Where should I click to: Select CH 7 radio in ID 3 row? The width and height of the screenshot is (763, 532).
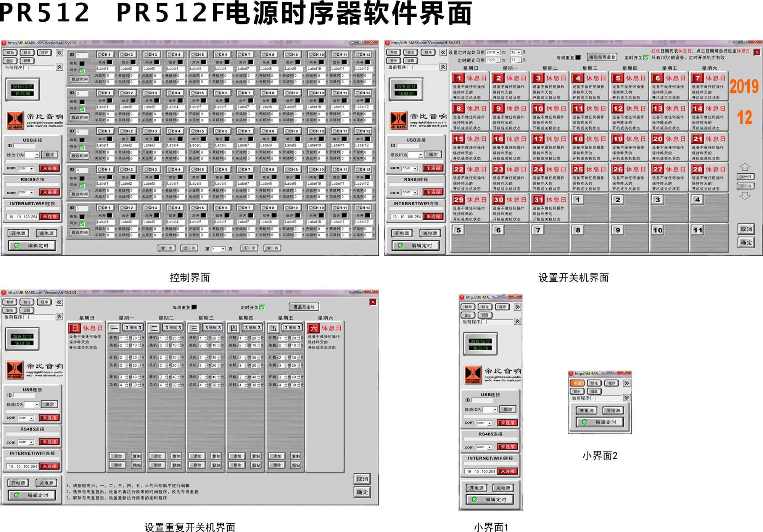[239, 131]
